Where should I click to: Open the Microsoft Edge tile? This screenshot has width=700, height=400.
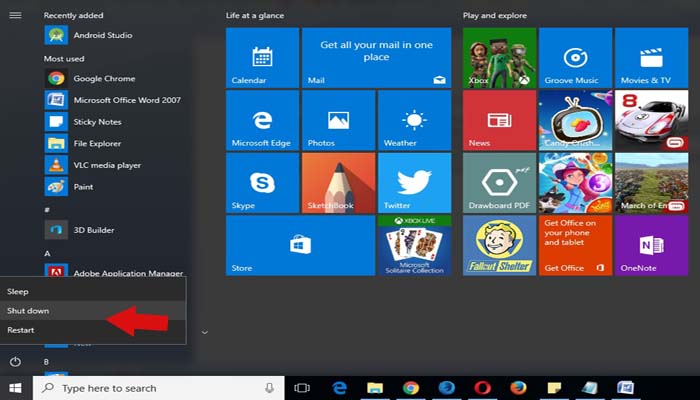[x=262, y=120]
